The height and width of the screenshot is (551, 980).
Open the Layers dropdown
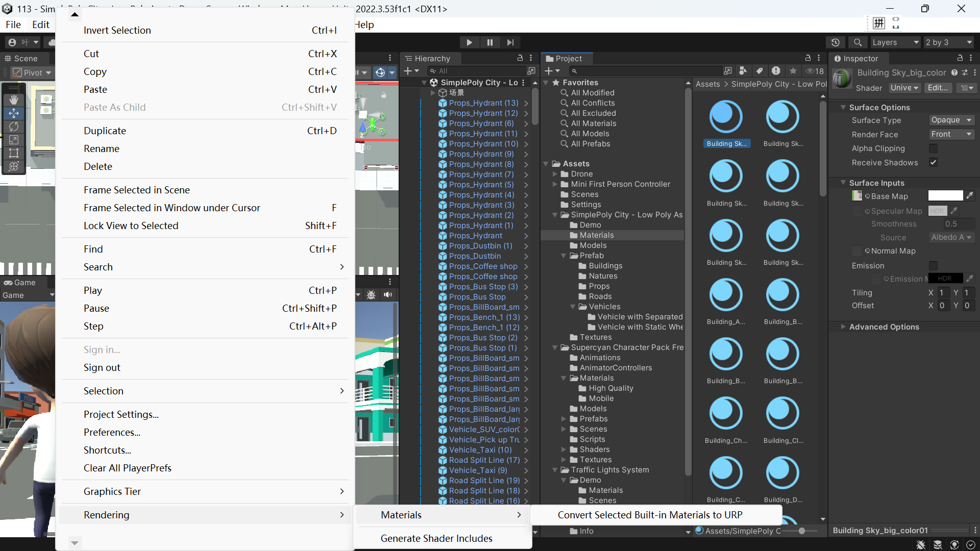[x=896, y=42]
